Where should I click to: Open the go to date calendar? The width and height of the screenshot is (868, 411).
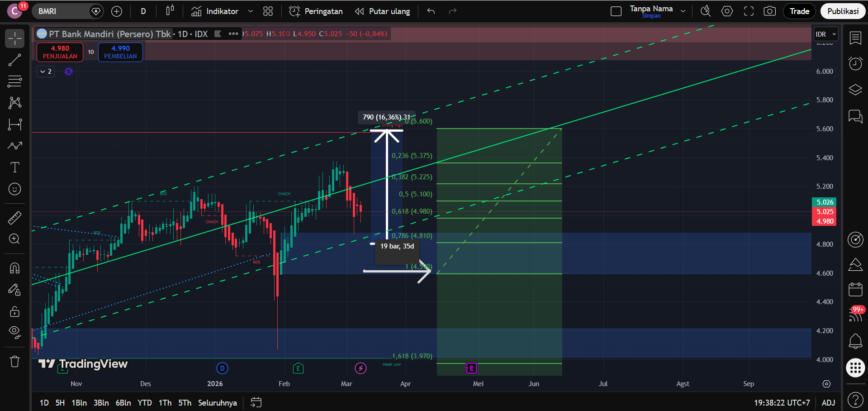256,402
